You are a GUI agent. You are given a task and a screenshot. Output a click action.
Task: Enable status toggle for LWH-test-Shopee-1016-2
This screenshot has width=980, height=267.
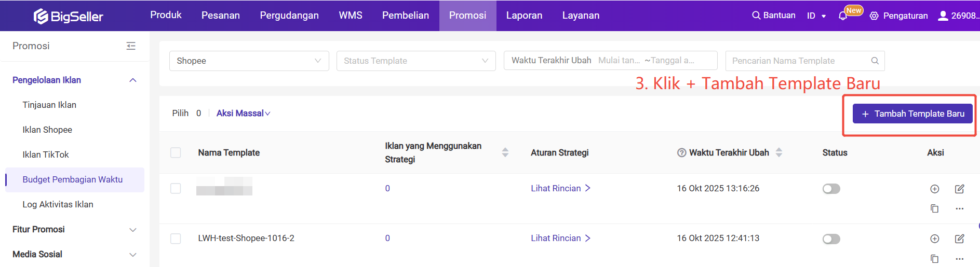pos(831,238)
